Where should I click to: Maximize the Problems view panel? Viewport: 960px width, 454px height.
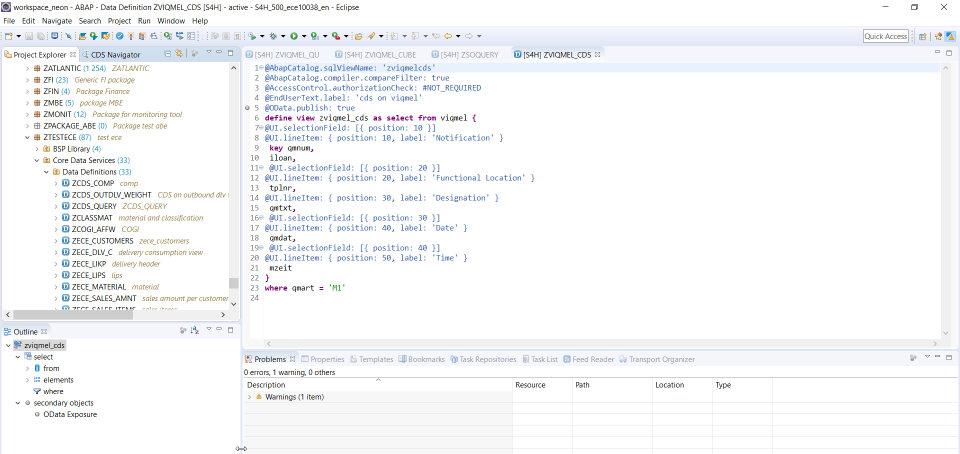pos(950,357)
